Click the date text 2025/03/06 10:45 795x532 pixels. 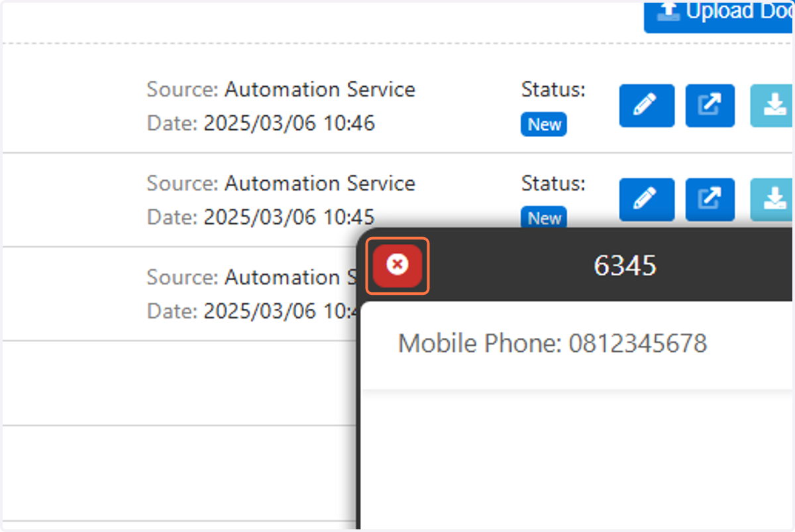tap(289, 217)
